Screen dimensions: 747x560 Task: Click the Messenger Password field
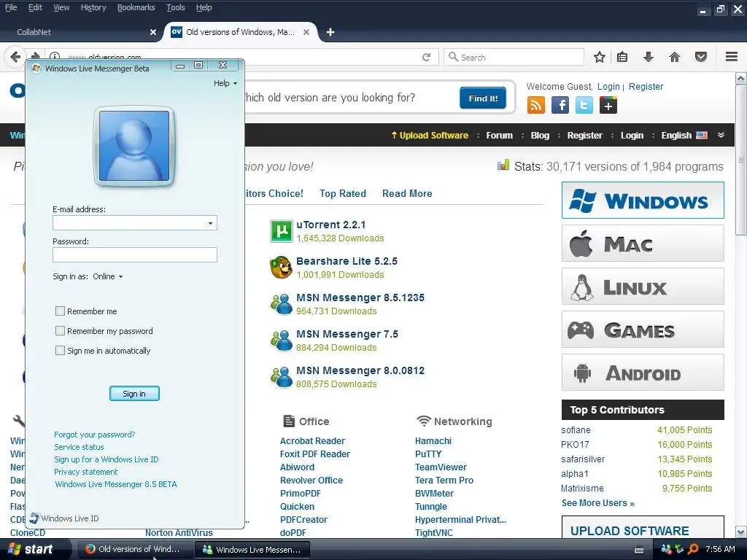click(x=135, y=254)
